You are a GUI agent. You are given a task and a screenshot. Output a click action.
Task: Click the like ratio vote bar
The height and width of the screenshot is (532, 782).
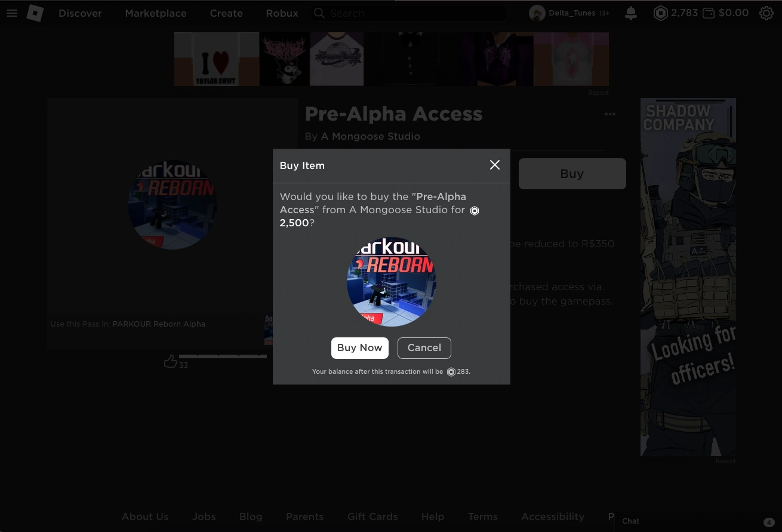tap(223, 356)
